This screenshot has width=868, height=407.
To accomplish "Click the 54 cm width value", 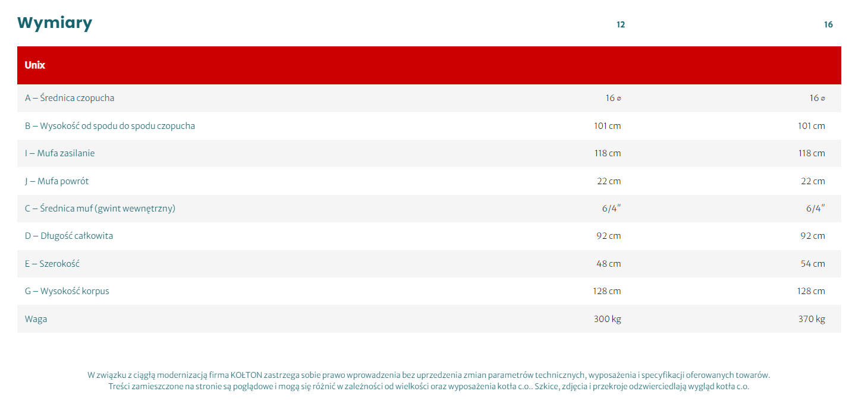I will coord(813,264).
